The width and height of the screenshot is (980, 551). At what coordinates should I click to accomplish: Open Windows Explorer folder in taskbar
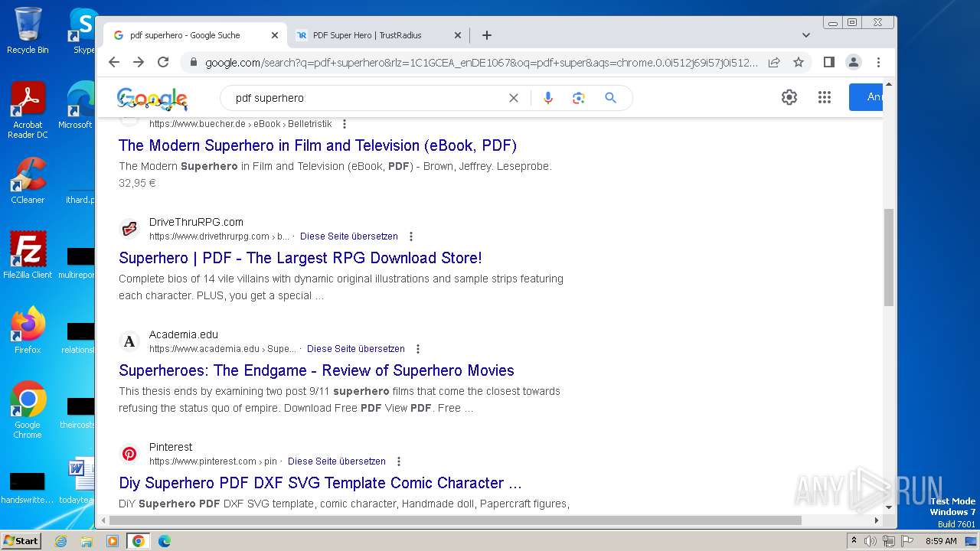(x=87, y=541)
